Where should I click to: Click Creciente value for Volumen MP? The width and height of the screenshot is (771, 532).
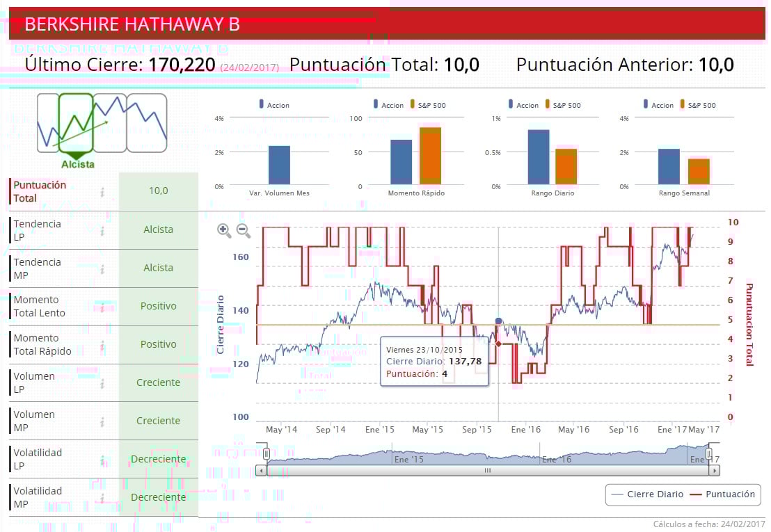[x=159, y=421]
